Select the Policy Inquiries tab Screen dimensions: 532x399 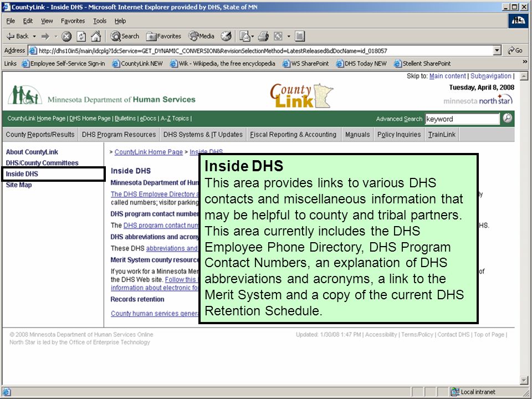coord(399,134)
